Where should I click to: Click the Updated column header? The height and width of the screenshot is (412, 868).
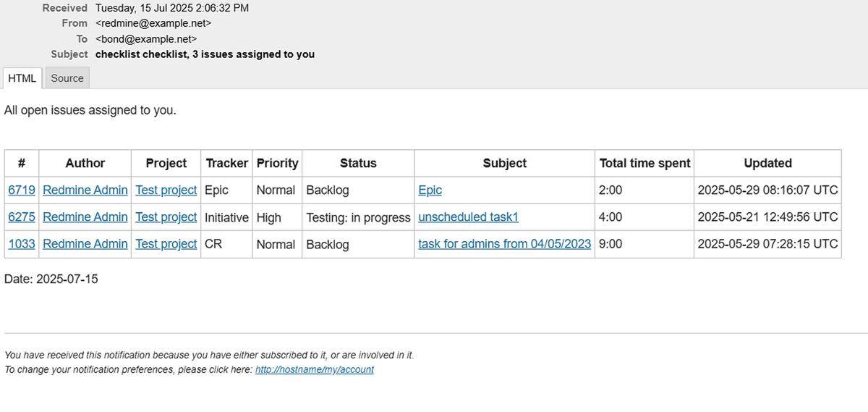coord(767,163)
